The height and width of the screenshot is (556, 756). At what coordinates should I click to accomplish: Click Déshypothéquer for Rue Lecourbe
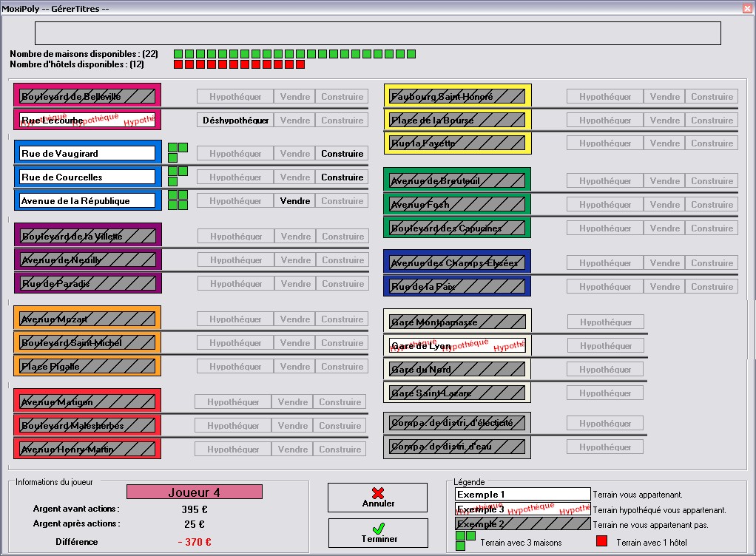pyautogui.click(x=235, y=121)
